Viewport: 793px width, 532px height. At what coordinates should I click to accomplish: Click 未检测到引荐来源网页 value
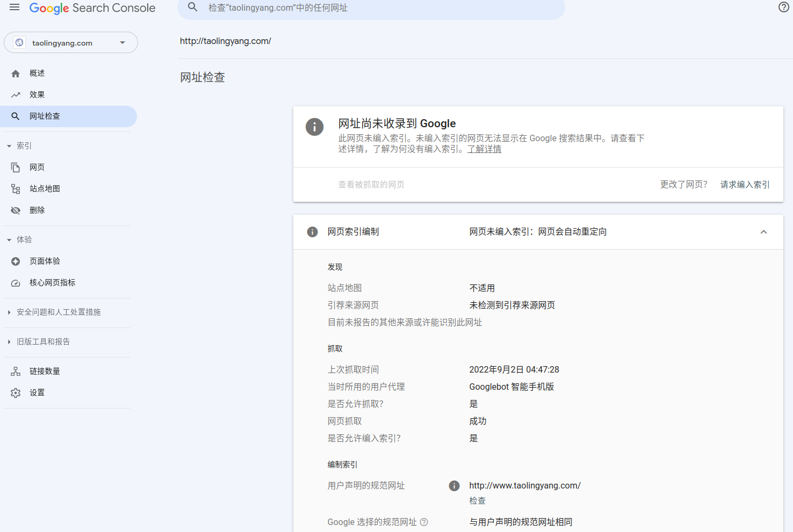pyautogui.click(x=512, y=305)
